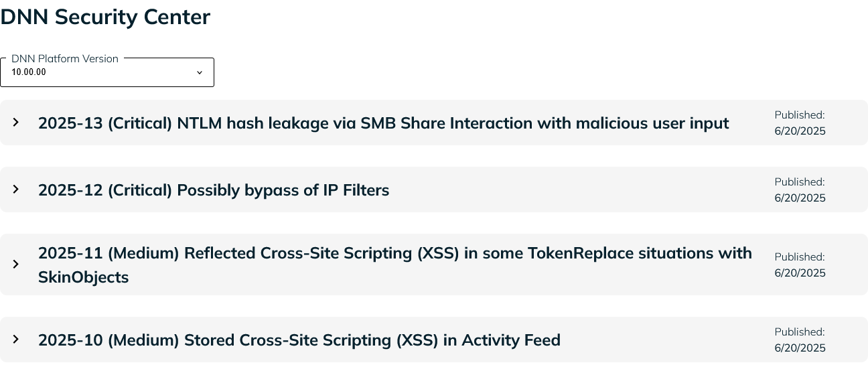Click the 2025-13 bulletin's Published label
This screenshot has height=373, width=868.
click(800, 115)
